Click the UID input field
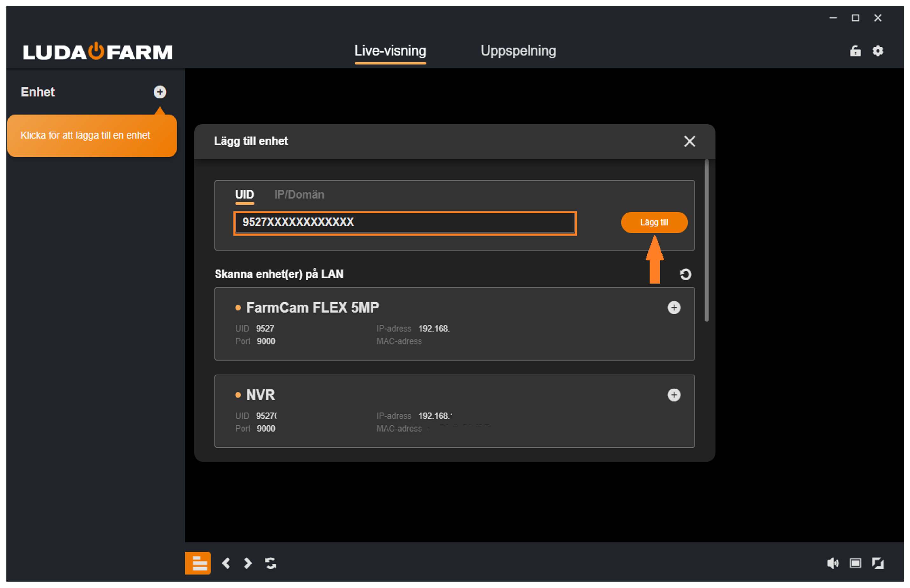 405,223
